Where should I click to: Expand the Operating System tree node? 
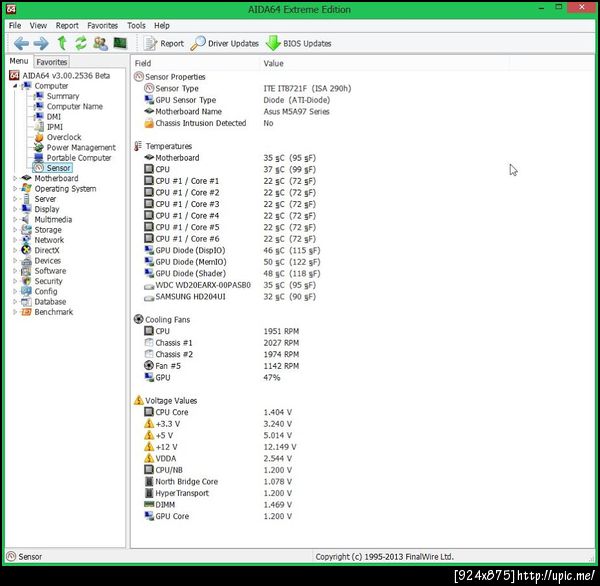15,189
